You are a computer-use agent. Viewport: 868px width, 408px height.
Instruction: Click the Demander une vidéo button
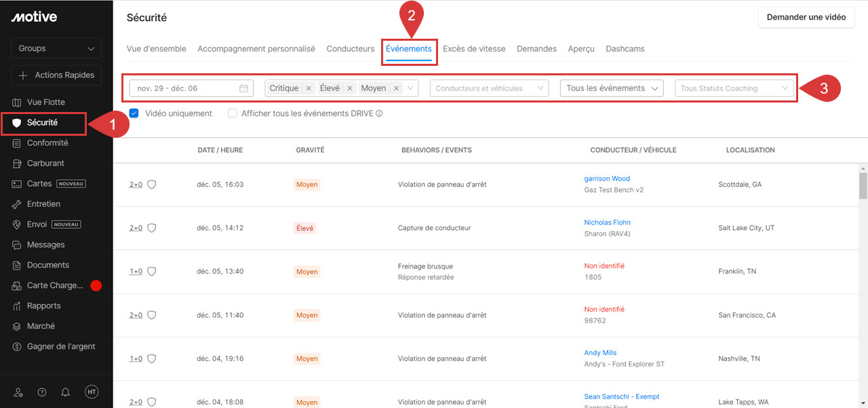click(x=806, y=17)
